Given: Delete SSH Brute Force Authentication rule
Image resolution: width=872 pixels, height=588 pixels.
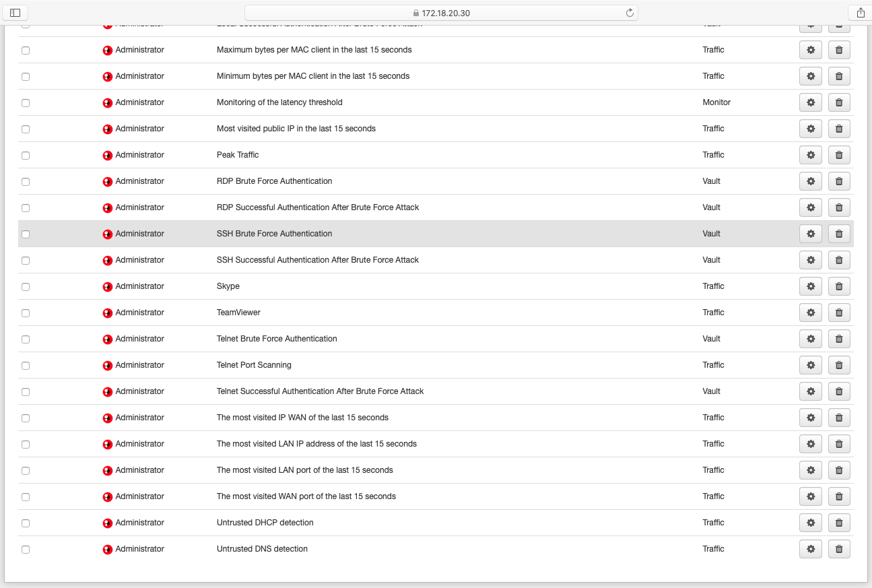Looking at the screenshot, I should 839,234.
